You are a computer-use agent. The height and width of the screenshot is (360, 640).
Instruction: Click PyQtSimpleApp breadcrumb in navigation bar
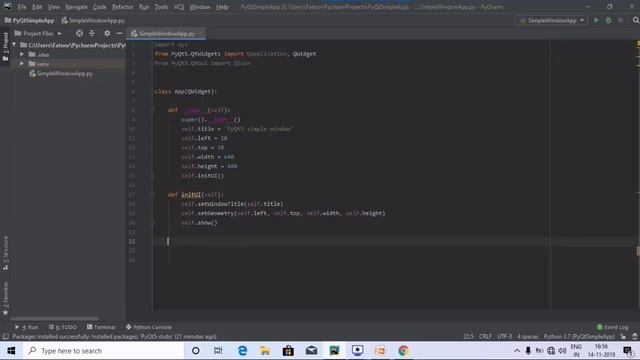coord(29,20)
